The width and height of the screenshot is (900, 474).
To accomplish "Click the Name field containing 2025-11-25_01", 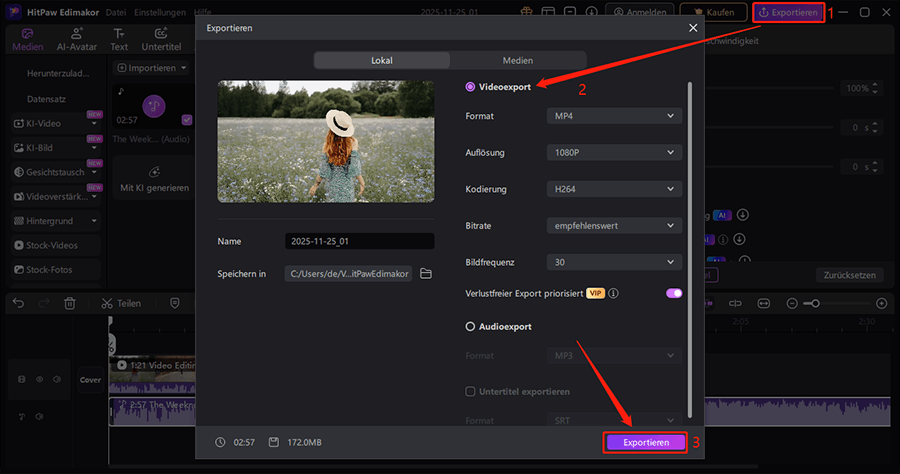I will pyautogui.click(x=359, y=241).
